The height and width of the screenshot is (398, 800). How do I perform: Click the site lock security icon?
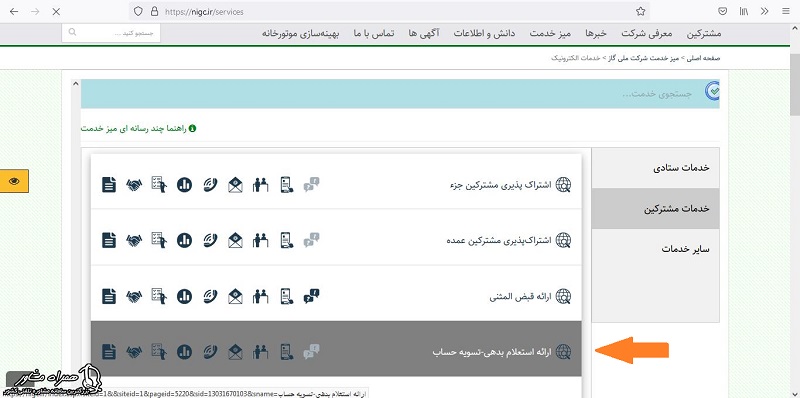(x=154, y=11)
